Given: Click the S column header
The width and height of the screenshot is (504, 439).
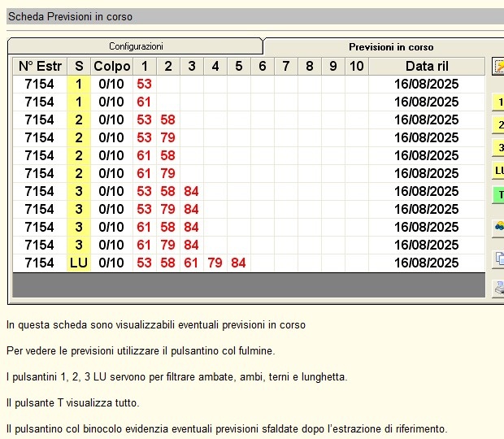Looking at the screenshot, I should pos(79,67).
